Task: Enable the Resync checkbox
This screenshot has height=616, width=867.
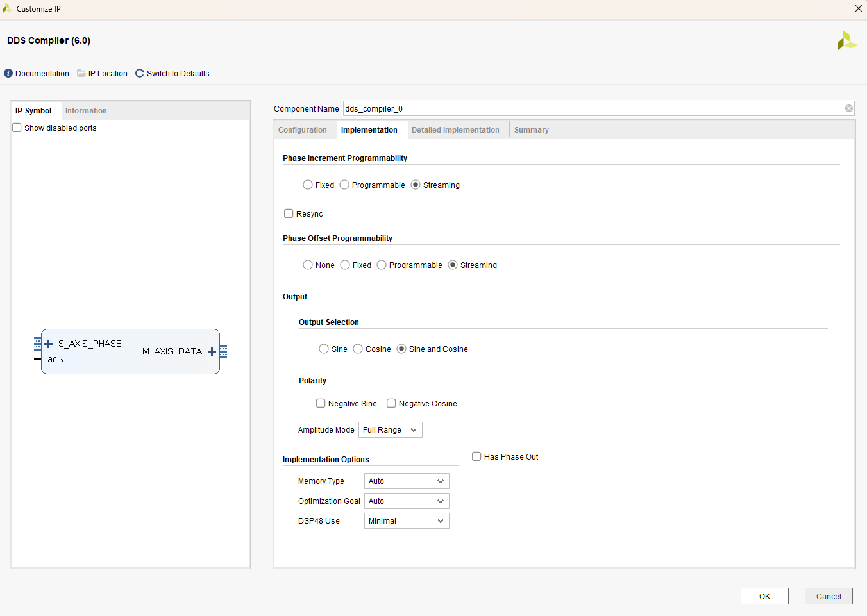Action: pos(289,213)
